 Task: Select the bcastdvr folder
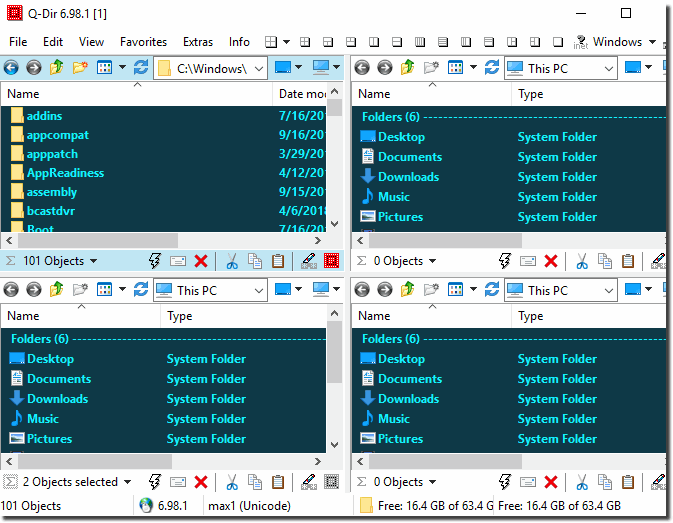[x=51, y=211]
